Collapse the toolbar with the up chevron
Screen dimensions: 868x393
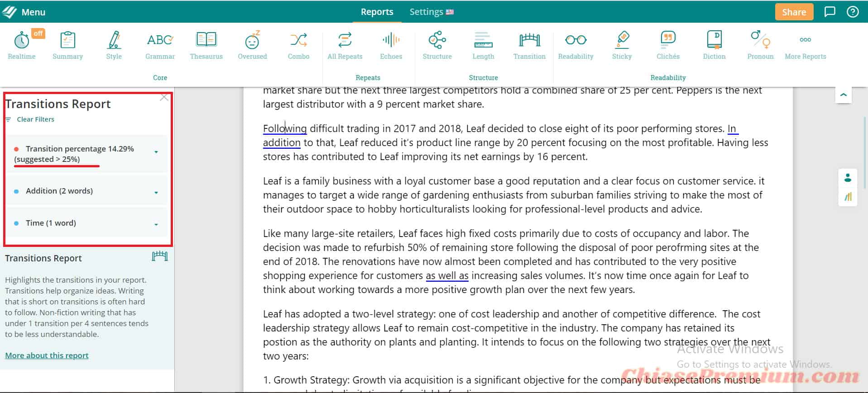843,95
